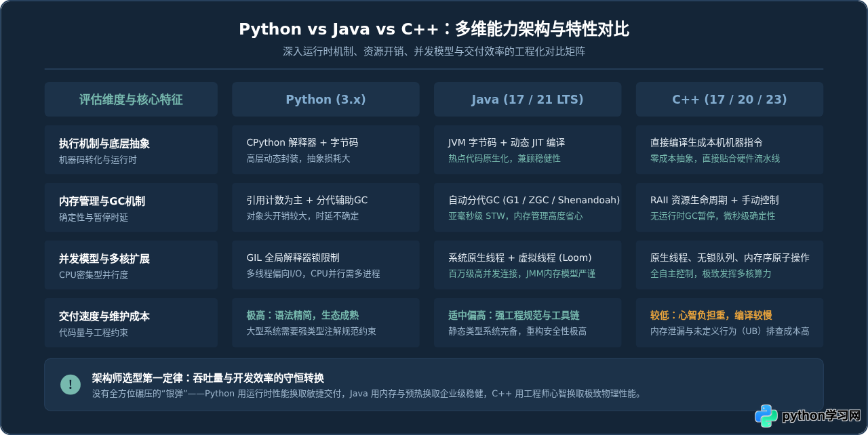Click the text '原生线程、无锁队列、内存序原子操作'
868x435 pixels.
730,258
